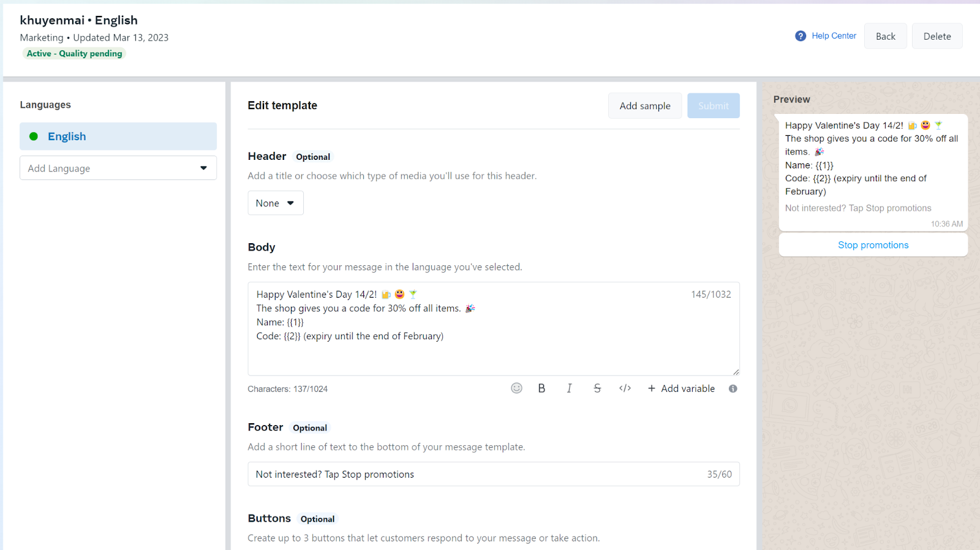Click inside the body message text area
980x550 pixels.
pyautogui.click(x=494, y=329)
